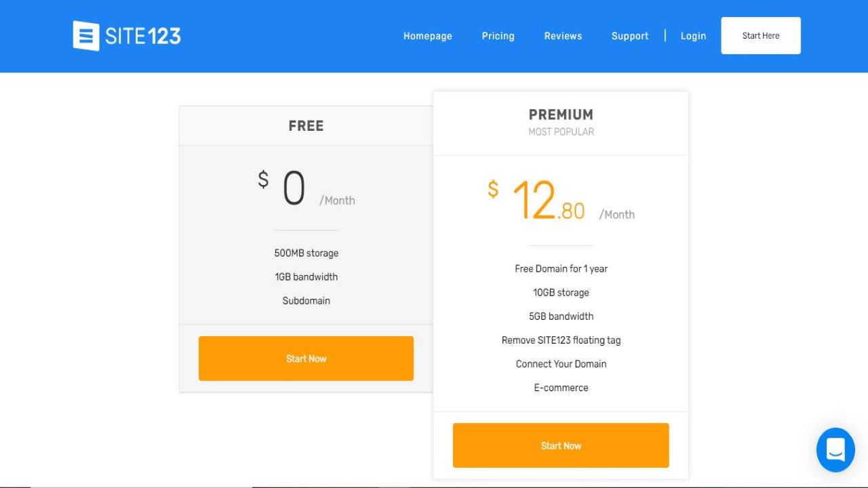
Task: Click the Subdomain feature text
Action: [x=306, y=300]
